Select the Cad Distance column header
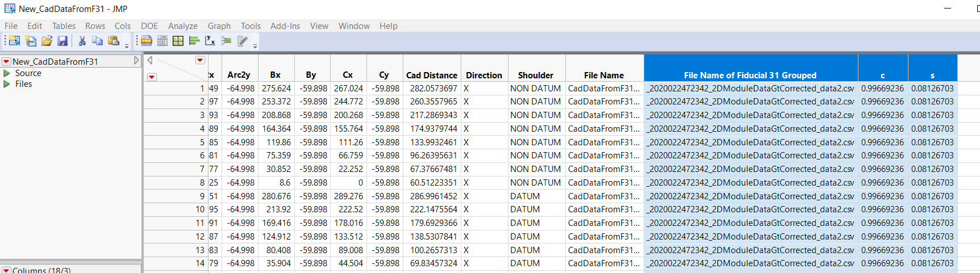 (x=431, y=75)
